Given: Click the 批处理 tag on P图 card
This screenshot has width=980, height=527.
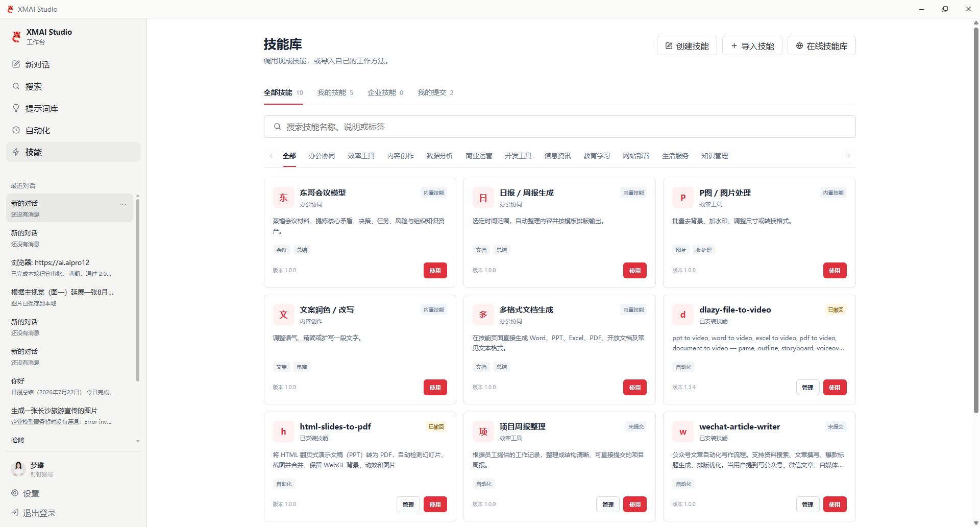Looking at the screenshot, I should point(703,250).
